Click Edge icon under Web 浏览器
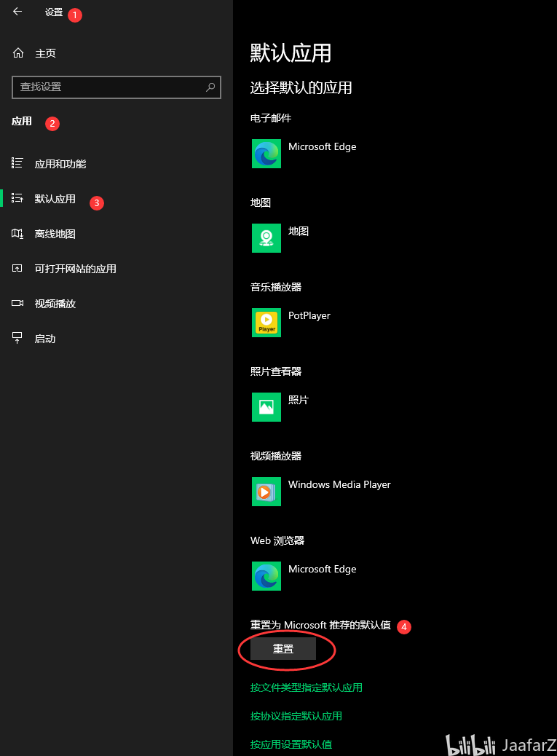The height and width of the screenshot is (756, 557). 266,575
